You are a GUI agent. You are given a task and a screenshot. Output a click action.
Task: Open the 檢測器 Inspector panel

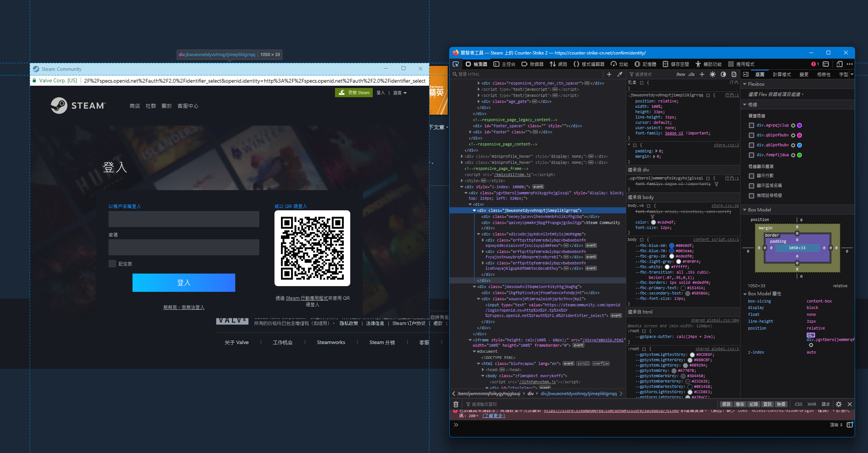[x=476, y=64]
